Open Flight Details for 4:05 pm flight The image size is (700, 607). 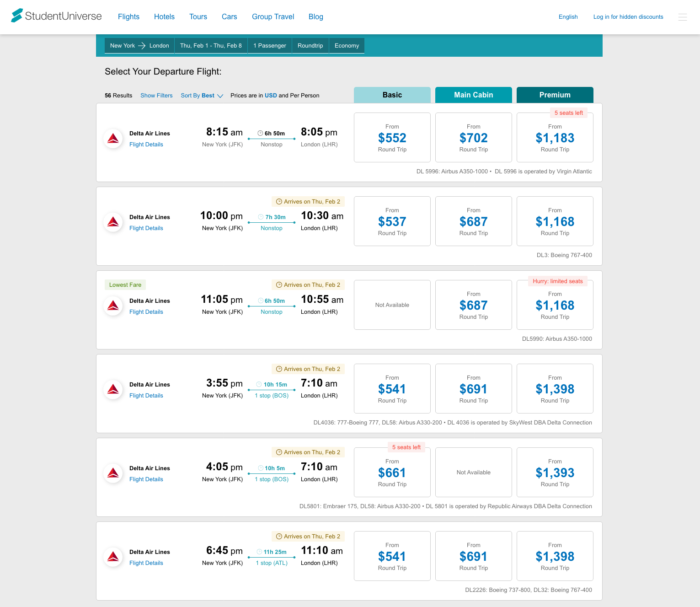point(146,479)
